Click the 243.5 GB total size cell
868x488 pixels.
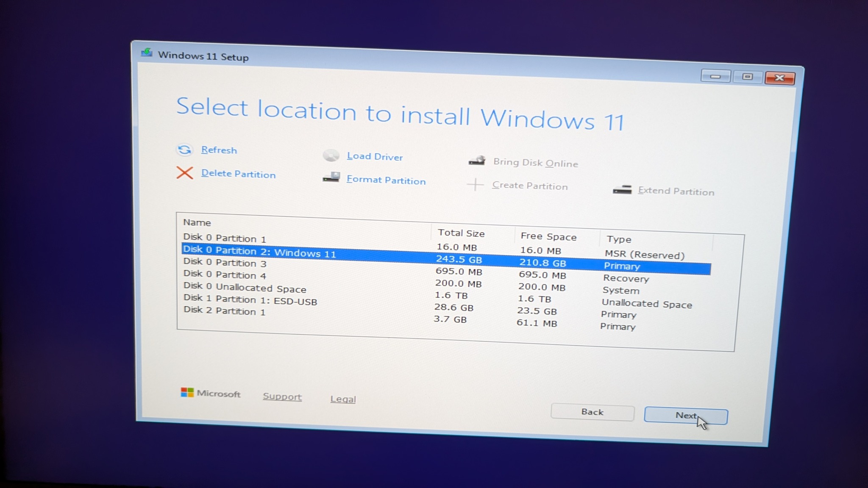click(459, 259)
